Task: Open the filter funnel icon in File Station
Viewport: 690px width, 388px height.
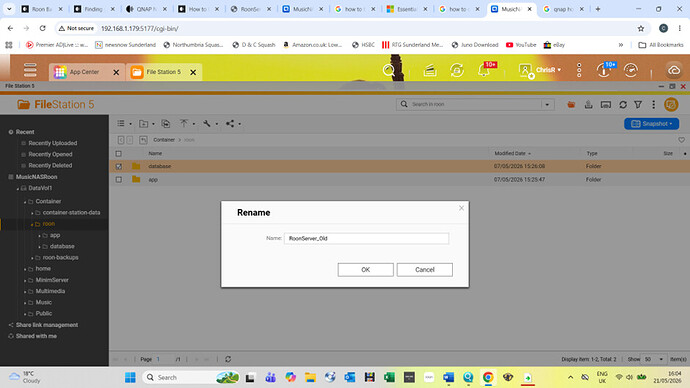Action: point(638,105)
